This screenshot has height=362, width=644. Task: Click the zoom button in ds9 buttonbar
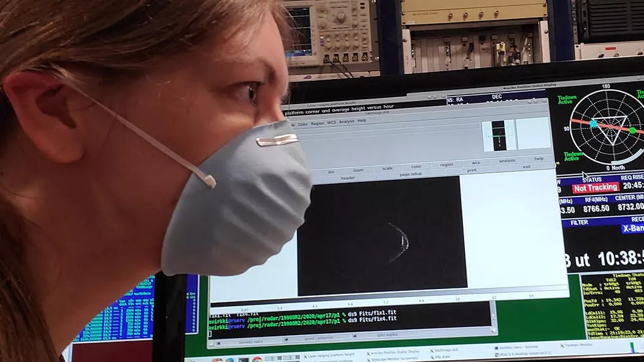(358, 170)
